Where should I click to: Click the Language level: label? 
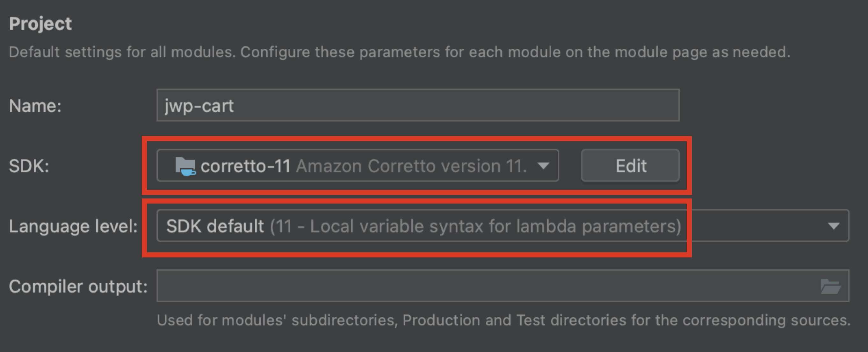pos(73,226)
